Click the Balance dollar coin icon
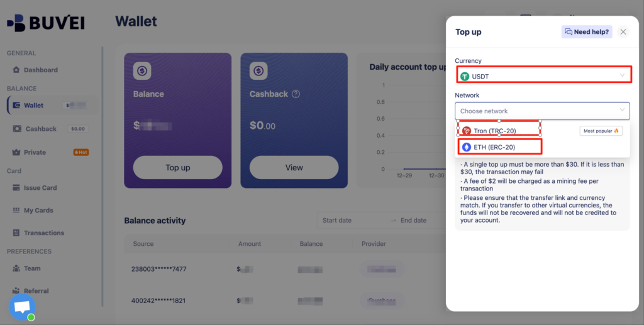 (142, 70)
